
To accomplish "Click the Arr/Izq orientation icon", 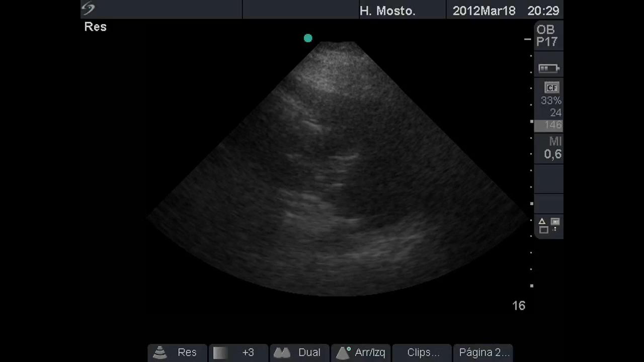I will pyautogui.click(x=343, y=352).
